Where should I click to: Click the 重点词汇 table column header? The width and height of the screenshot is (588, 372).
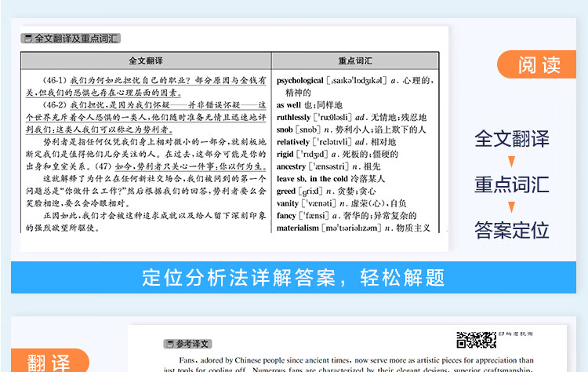355,60
